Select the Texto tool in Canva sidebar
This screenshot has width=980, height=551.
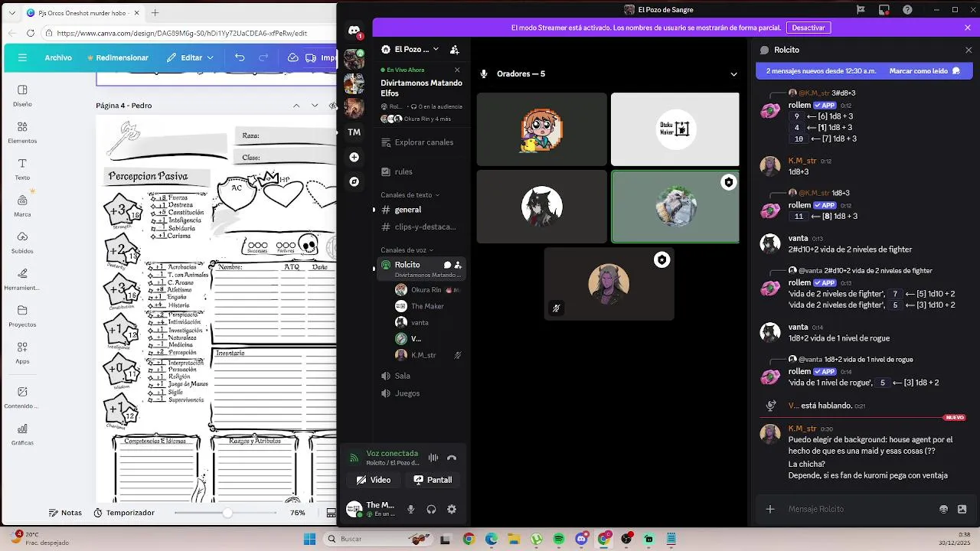(x=22, y=168)
